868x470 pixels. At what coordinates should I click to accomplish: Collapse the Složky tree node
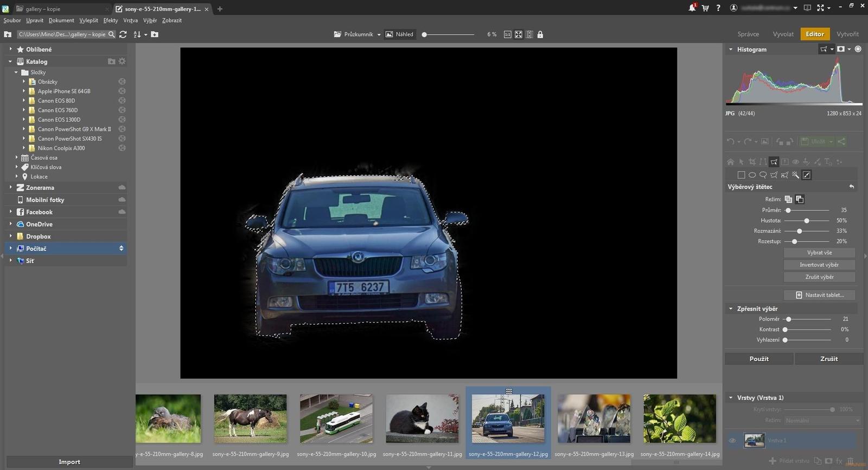click(16, 72)
